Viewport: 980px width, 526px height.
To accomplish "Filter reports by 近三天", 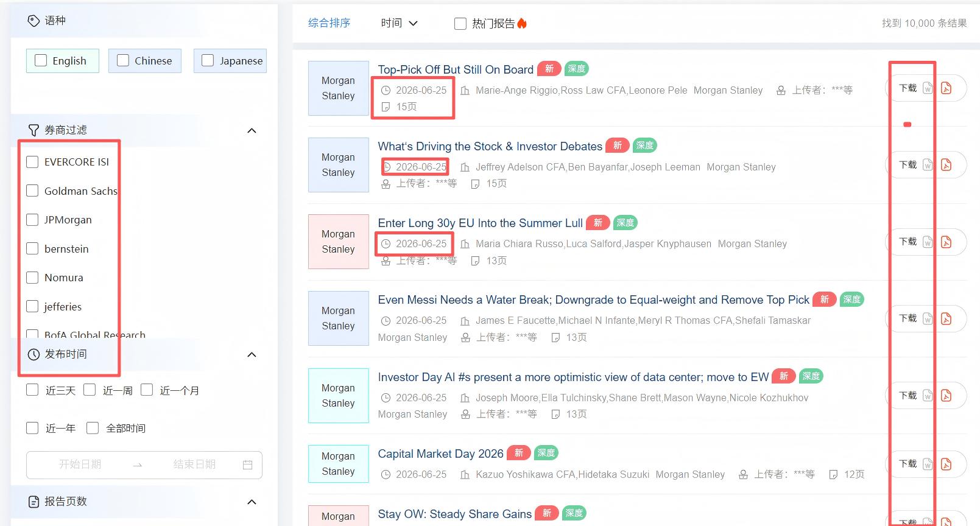I will (32, 390).
